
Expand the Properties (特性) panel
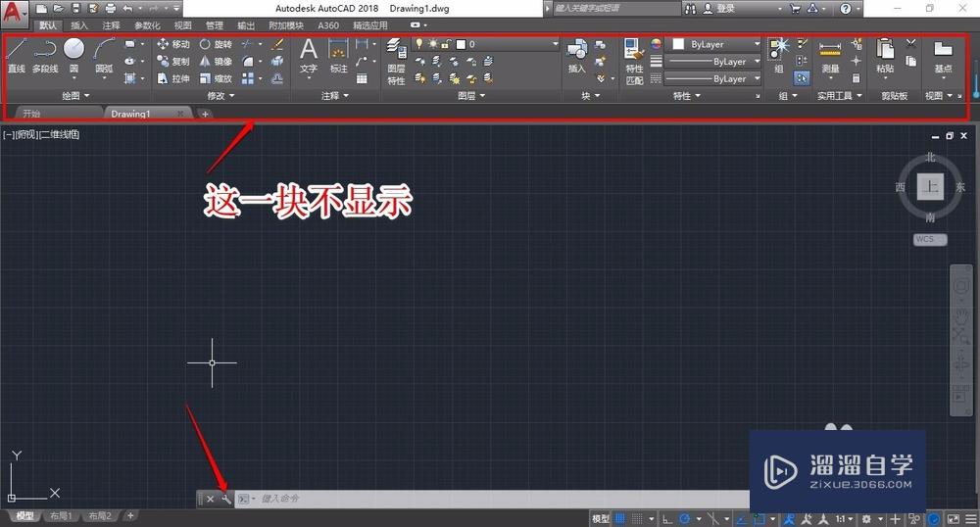(x=687, y=96)
